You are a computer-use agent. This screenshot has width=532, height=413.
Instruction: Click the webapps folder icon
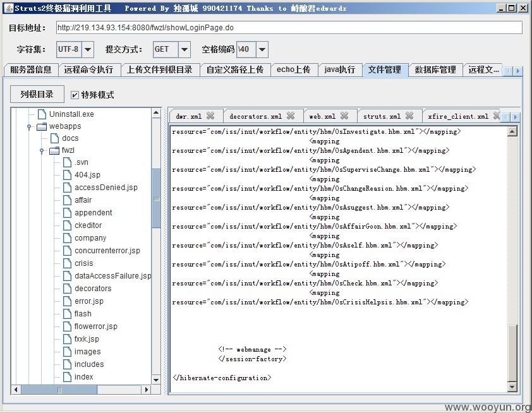[x=42, y=126]
